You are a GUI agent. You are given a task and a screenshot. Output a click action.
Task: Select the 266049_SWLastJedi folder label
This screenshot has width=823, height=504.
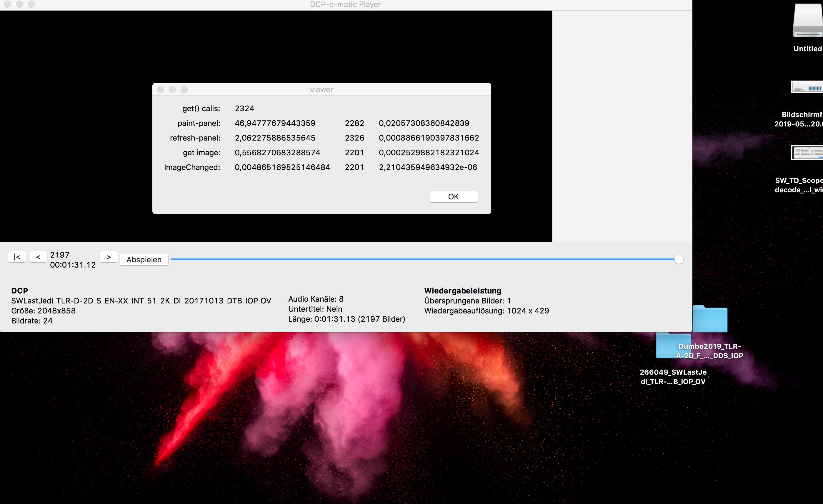click(x=673, y=377)
